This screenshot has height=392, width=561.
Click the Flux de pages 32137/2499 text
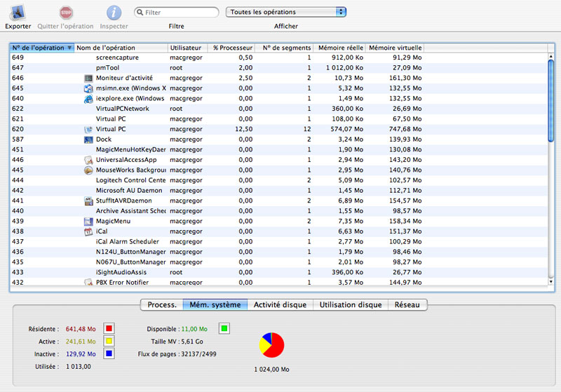(177, 354)
